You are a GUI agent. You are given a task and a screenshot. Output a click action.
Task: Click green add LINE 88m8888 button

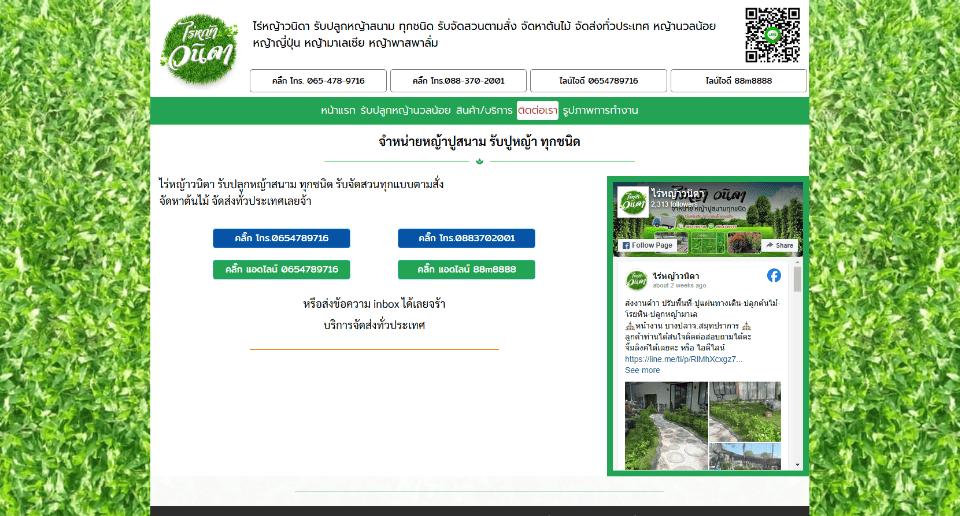click(466, 270)
